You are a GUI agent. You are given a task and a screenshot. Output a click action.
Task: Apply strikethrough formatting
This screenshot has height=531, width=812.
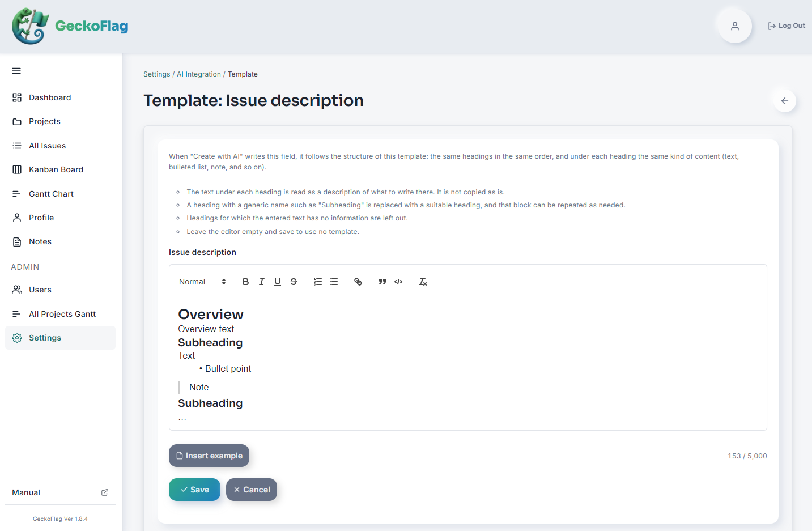point(293,282)
